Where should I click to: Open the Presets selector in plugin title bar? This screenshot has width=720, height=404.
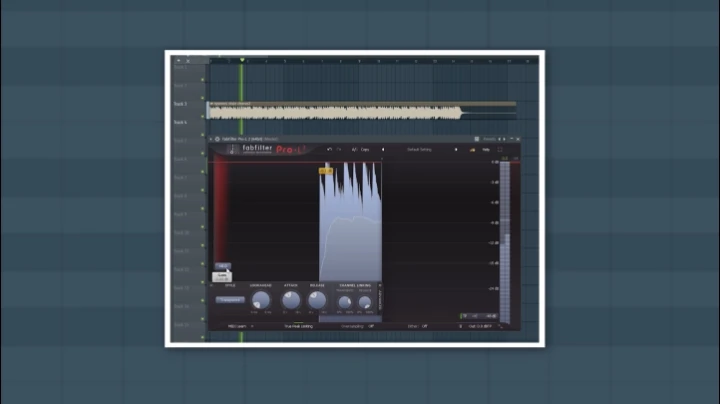click(489, 139)
